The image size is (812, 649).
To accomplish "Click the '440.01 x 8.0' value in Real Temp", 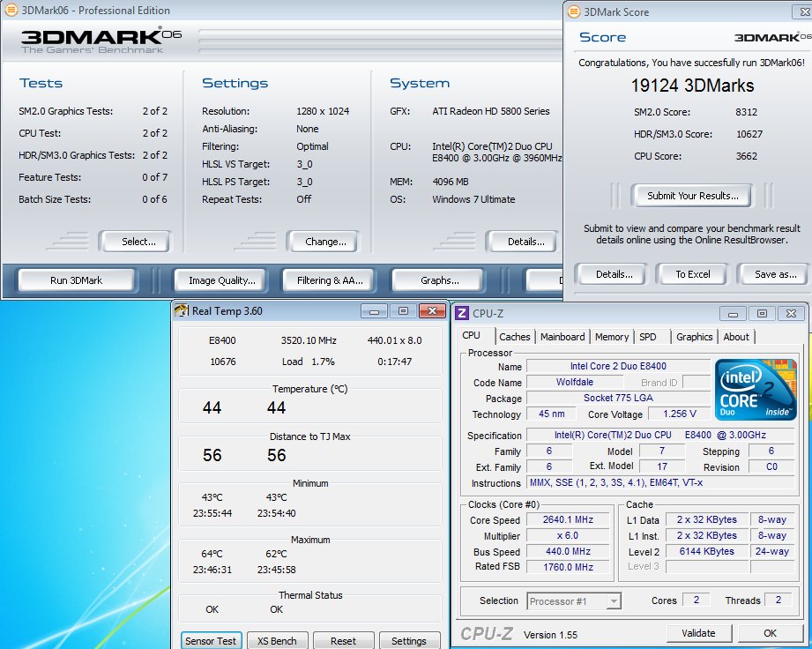I will point(395,340).
